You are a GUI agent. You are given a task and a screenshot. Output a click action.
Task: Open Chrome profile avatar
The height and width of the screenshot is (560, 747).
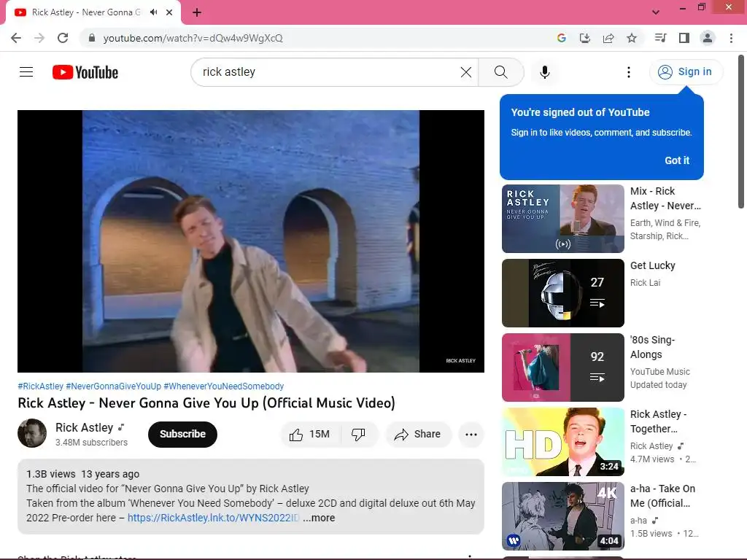pos(708,38)
